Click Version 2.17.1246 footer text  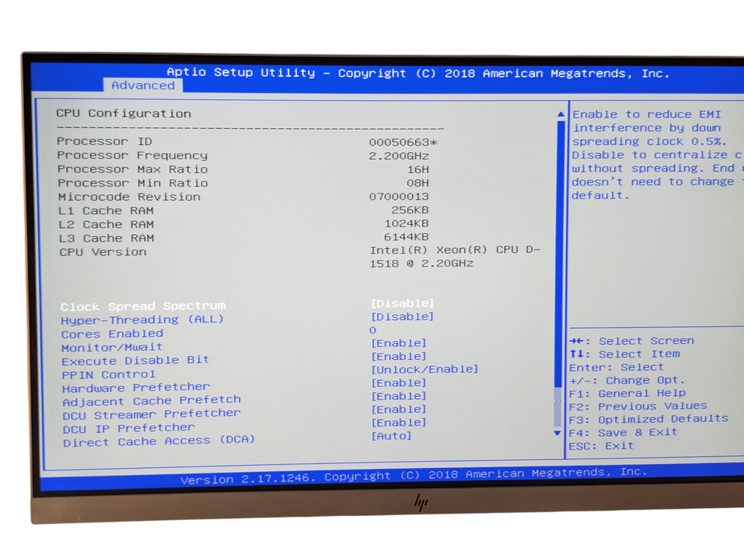click(x=414, y=475)
